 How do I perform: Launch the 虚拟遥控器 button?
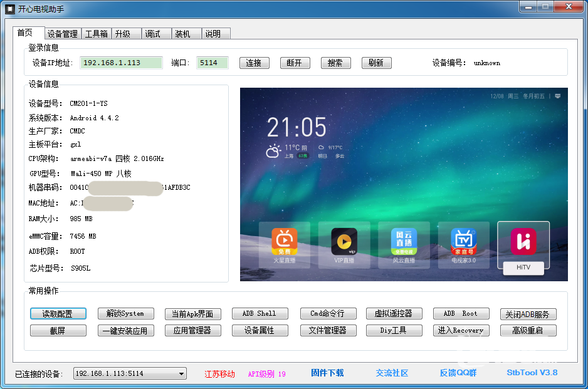click(x=394, y=313)
